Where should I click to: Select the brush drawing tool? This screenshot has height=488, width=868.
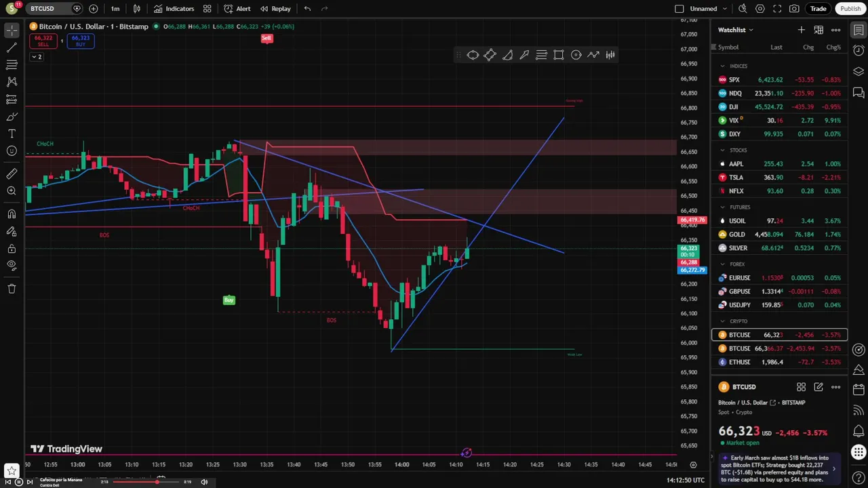(12, 117)
